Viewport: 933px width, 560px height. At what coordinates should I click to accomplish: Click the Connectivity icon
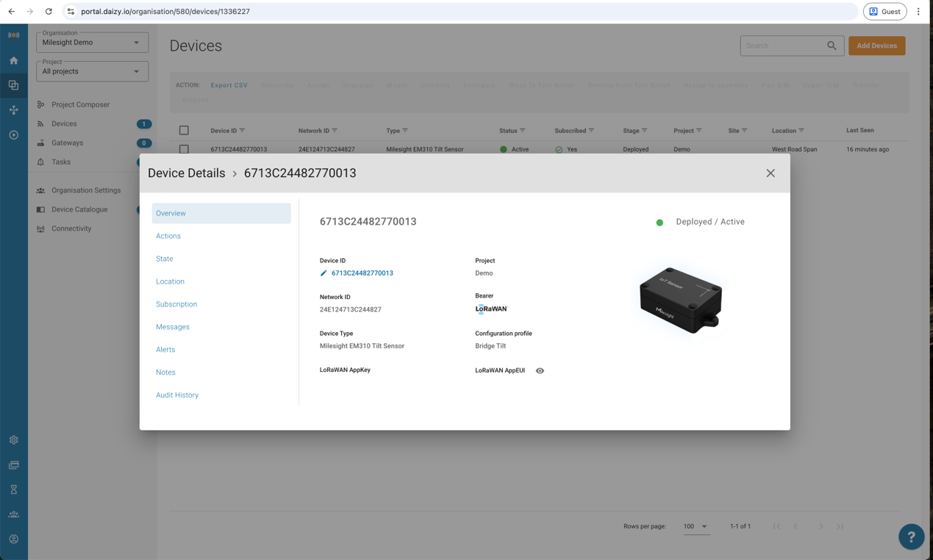point(40,229)
